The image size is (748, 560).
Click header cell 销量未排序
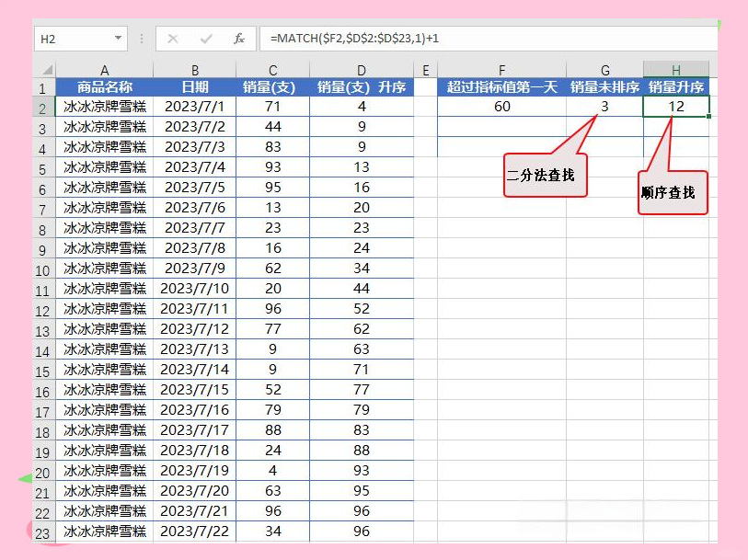tap(604, 87)
